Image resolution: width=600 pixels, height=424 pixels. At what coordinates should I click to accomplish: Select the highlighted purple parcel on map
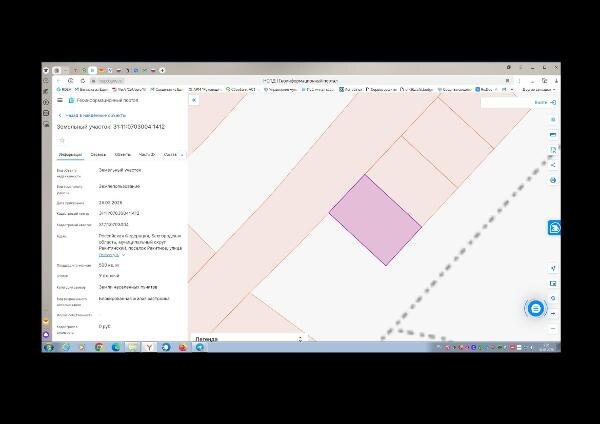pyautogui.click(x=375, y=220)
